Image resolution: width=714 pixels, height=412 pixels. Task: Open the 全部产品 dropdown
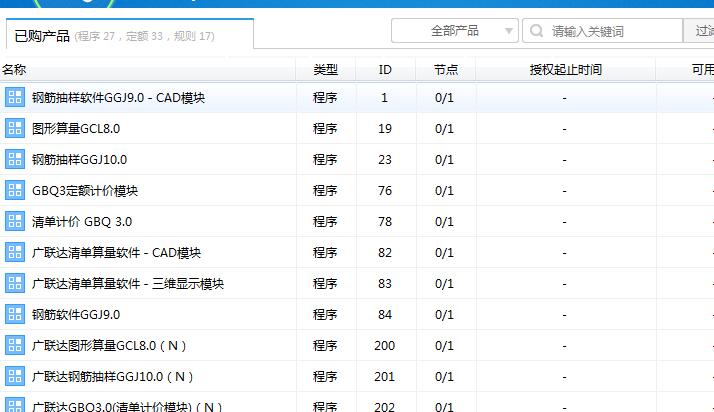[x=454, y=31]
